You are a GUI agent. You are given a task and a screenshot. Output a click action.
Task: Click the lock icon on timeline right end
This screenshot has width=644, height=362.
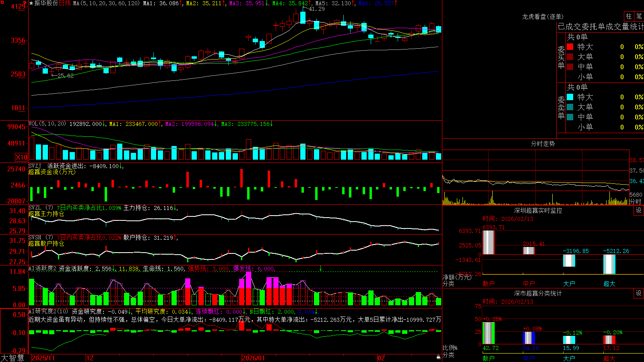pos(438,357)
